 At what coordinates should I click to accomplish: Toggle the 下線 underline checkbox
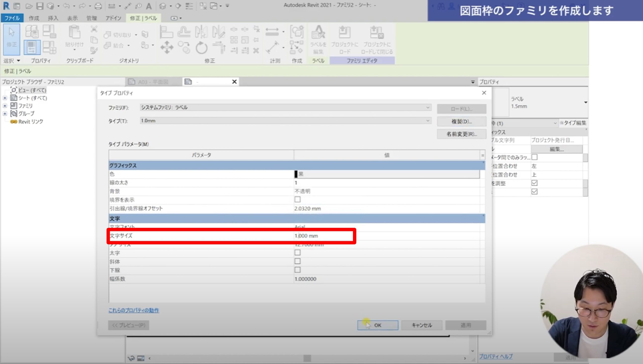point(297,270)
